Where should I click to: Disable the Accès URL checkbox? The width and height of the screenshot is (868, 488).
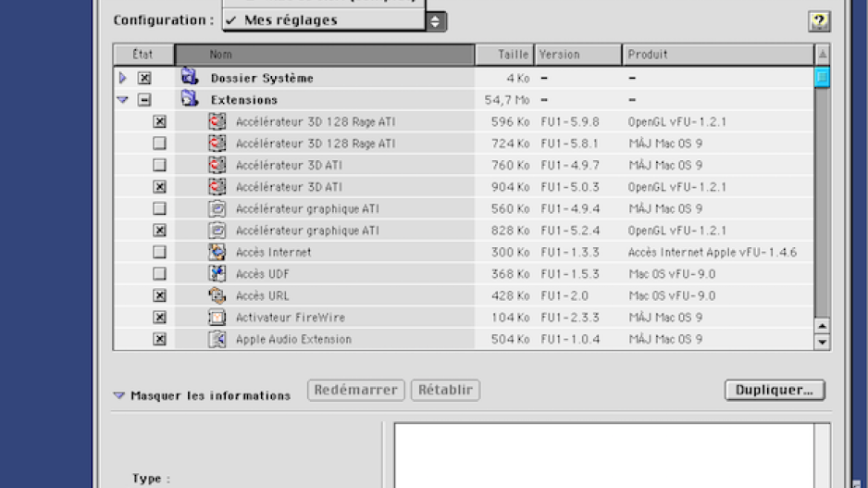[159, 295]
